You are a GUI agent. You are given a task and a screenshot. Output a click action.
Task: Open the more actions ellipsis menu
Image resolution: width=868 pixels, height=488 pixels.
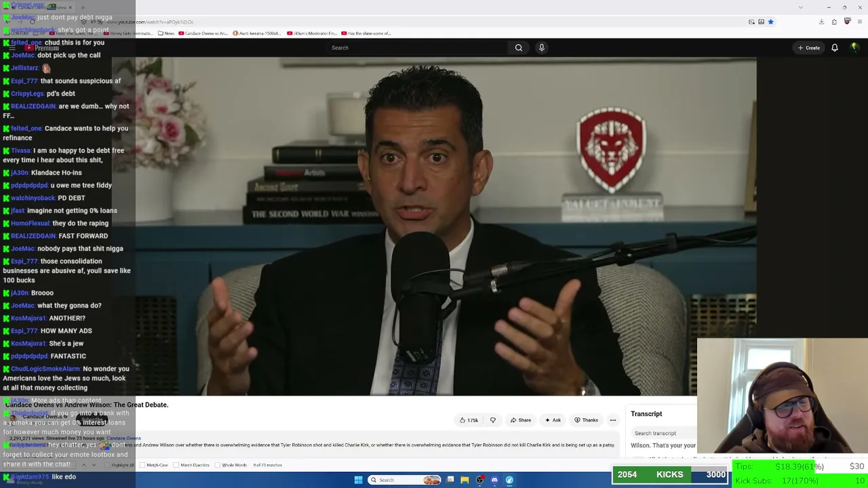(612, 420)
